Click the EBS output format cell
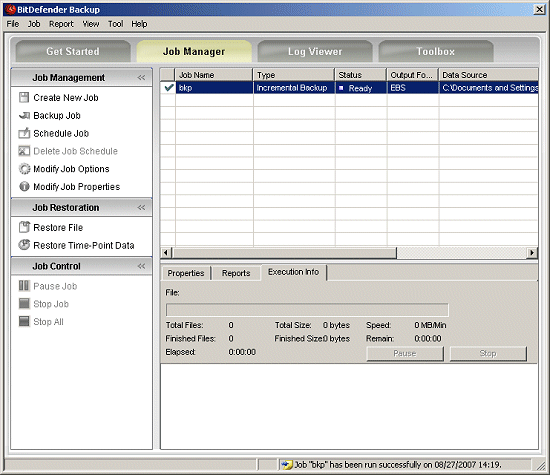Image resolution: width=550 pixels, height=475 pixels. pos(413,88)
